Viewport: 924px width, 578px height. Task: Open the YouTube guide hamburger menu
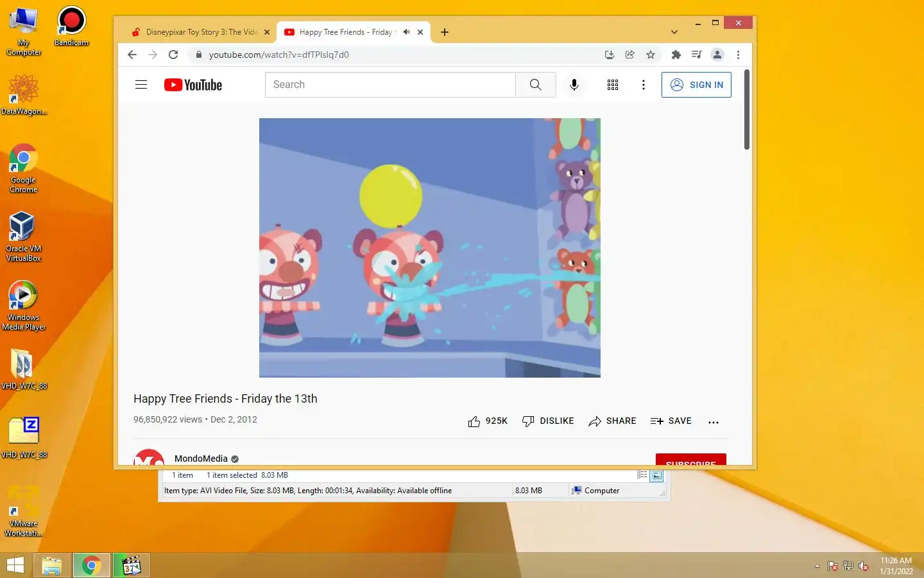pyautogui.click(x=141, y=85)
